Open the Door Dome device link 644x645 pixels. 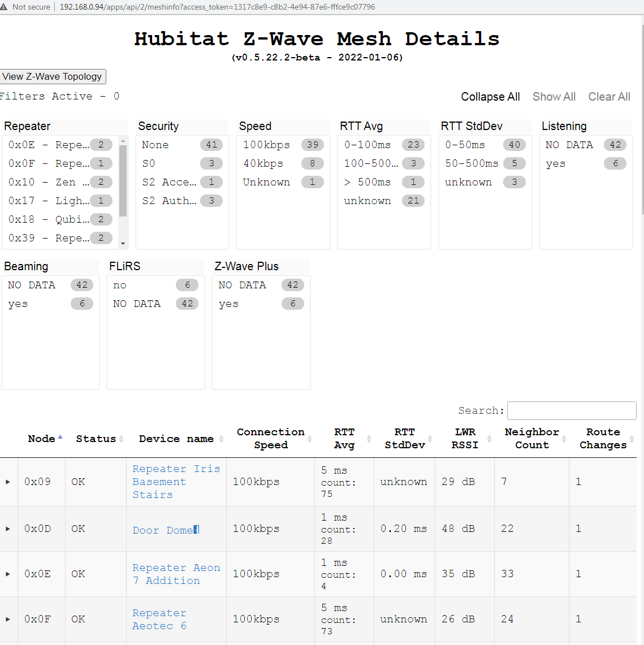(166, 530)
